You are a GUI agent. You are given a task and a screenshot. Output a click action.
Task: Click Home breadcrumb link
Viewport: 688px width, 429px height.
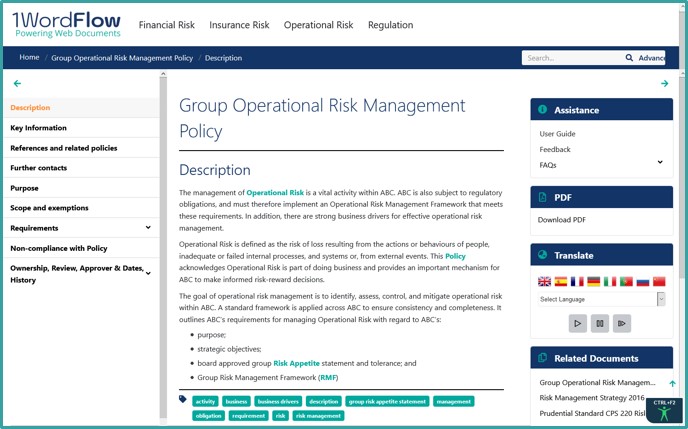29,57
